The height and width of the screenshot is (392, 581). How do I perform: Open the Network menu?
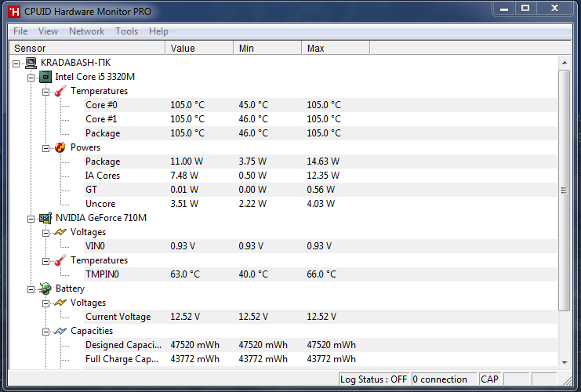click(x=86, y=31)
